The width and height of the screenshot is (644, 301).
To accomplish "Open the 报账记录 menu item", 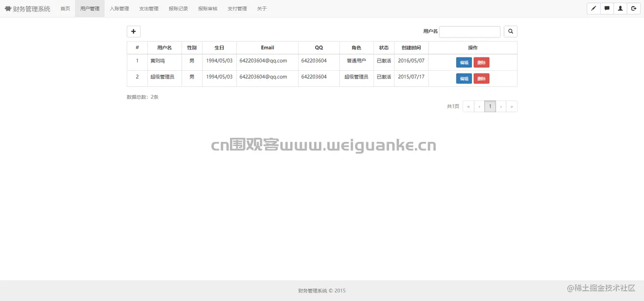I will point(178,9).
